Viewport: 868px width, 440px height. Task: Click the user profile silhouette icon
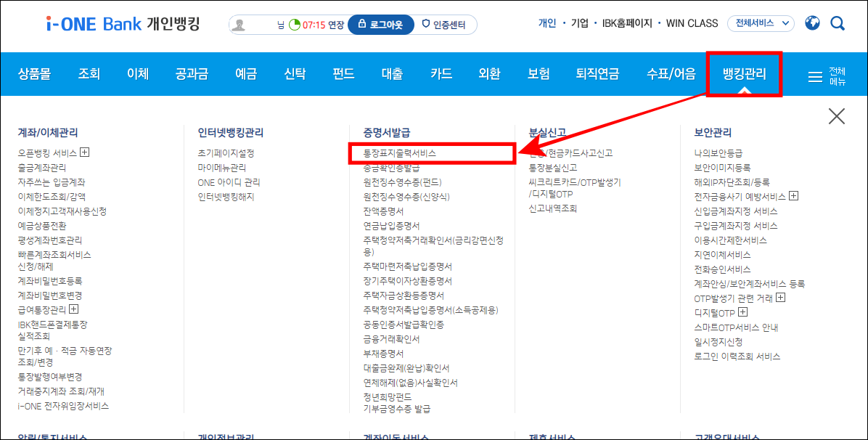(x=239, y=23)
